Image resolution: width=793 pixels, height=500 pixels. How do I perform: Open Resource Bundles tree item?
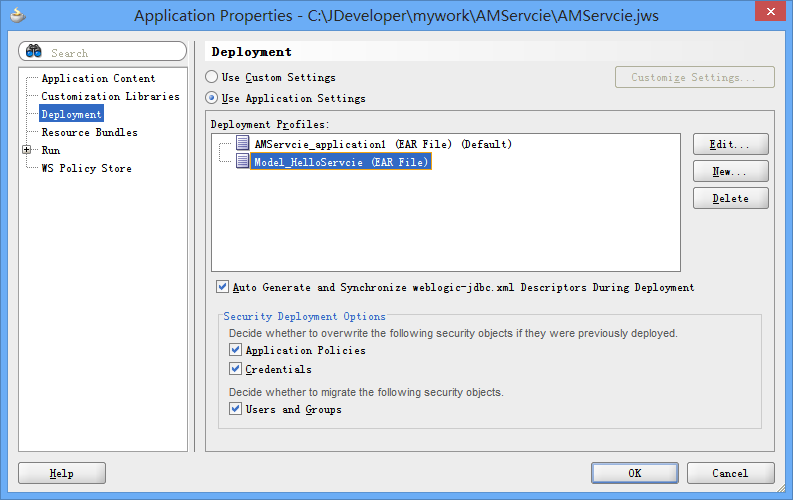tap(90, 132)
